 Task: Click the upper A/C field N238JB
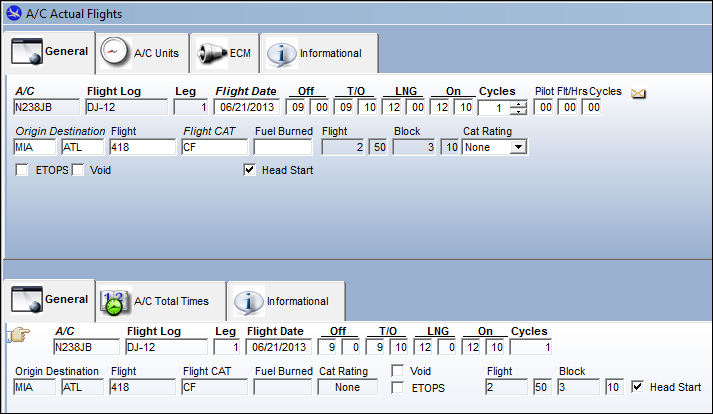(46, 107)
